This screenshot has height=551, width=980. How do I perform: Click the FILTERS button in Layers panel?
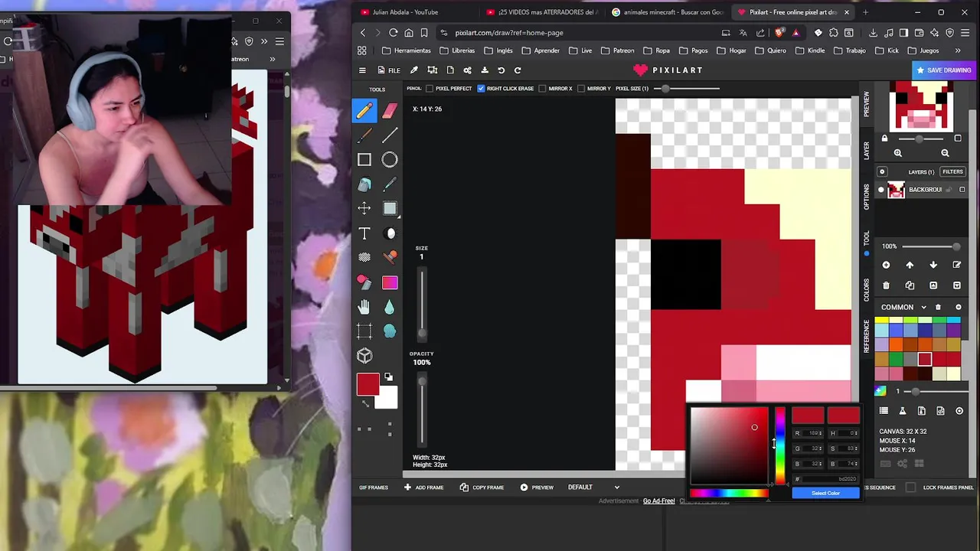[952, 171]
